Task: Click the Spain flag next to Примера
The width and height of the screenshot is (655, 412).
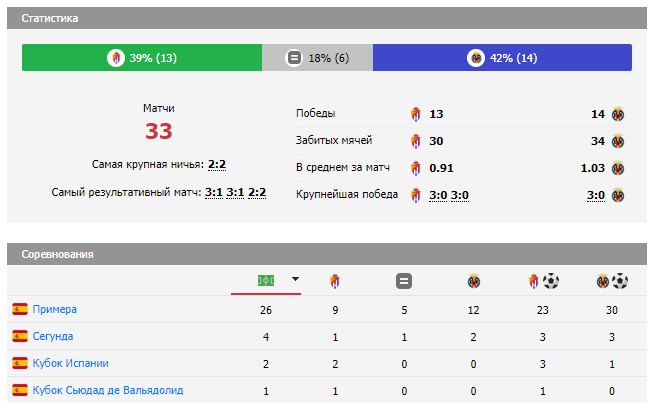Action: click(20, 309)
